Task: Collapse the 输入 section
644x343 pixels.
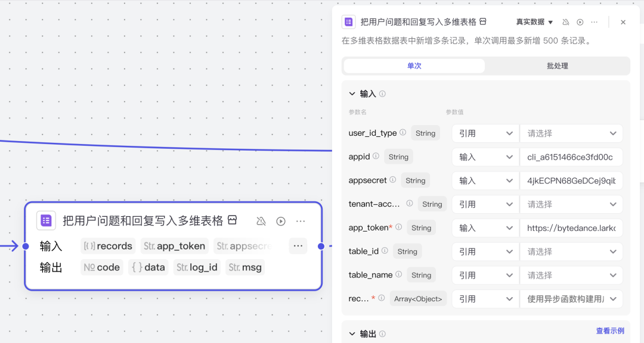Action: click(352, 94)
